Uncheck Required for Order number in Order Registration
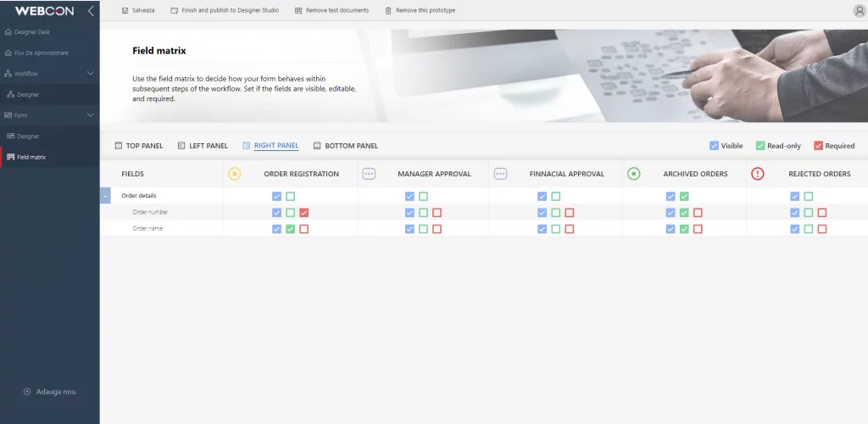868x424 pixels. coord(304,213)
